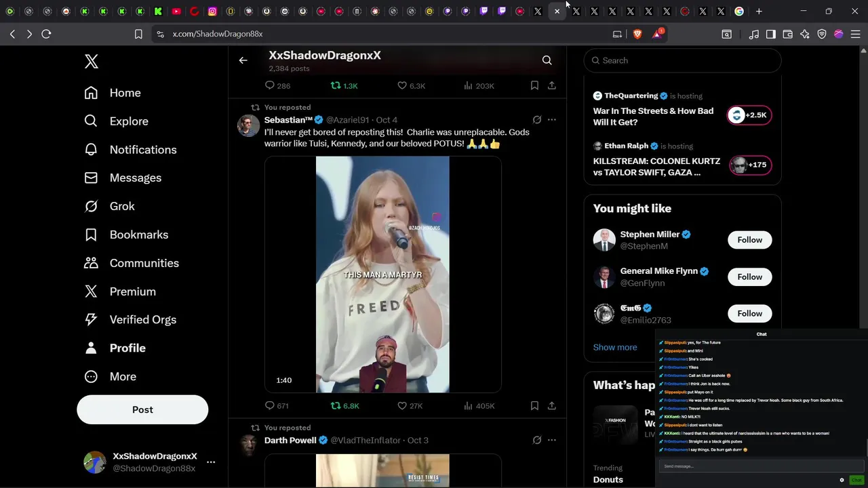Open the Leo AI sparkle icon
This screenshot has height=488, width=868.
click(x=805, y=34)
